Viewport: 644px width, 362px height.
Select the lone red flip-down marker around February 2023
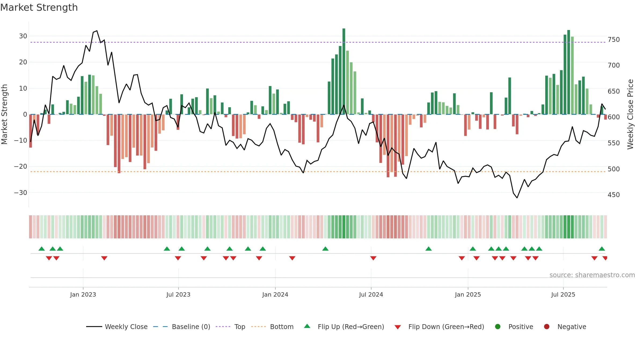(104, 258)
